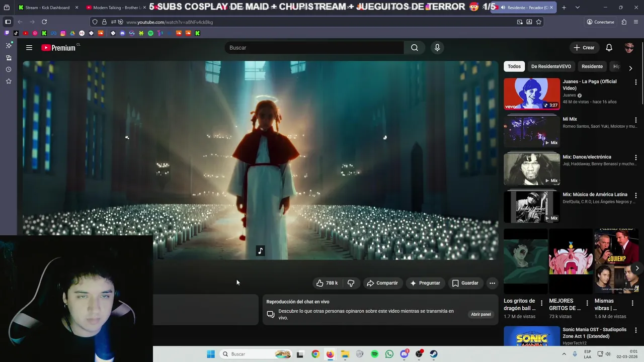Viewport: 644px width, 362px height.
Task: Open more actions ellipsis under video
Action: 492,283
